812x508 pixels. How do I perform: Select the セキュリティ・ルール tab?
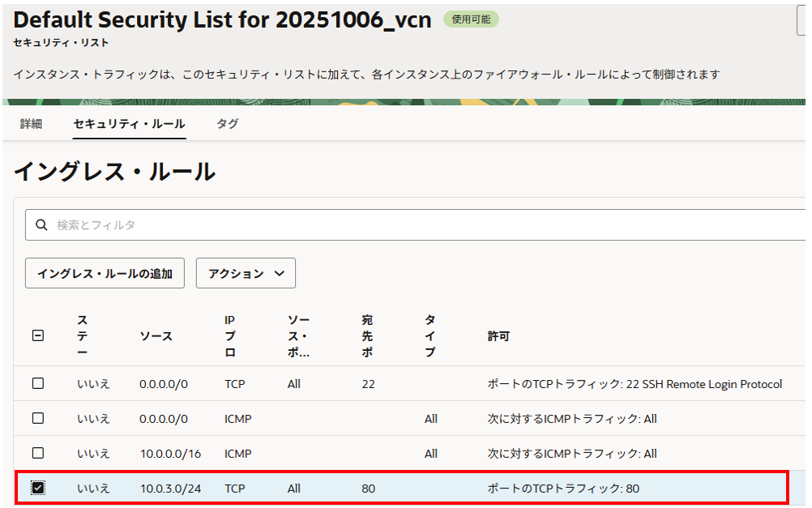click(129, 124)
